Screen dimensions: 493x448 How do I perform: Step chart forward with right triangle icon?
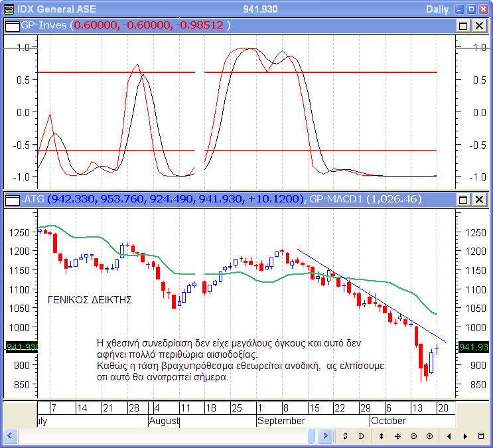(x=465, y=436)
